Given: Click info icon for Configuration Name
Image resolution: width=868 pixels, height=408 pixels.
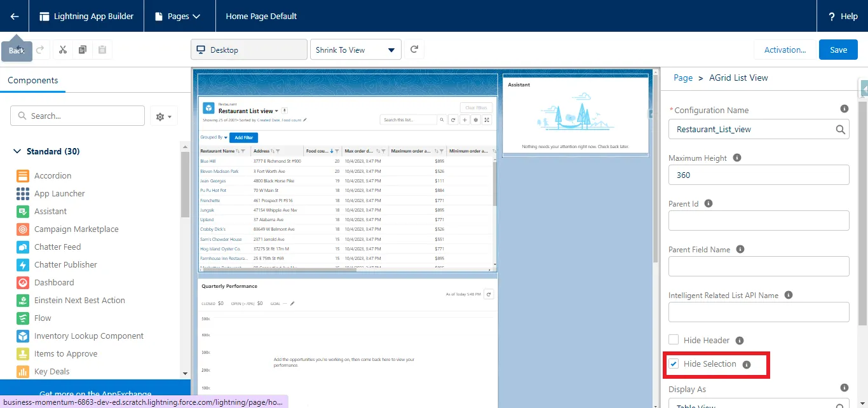Looking at the screenshot, I should pos(844,109).
